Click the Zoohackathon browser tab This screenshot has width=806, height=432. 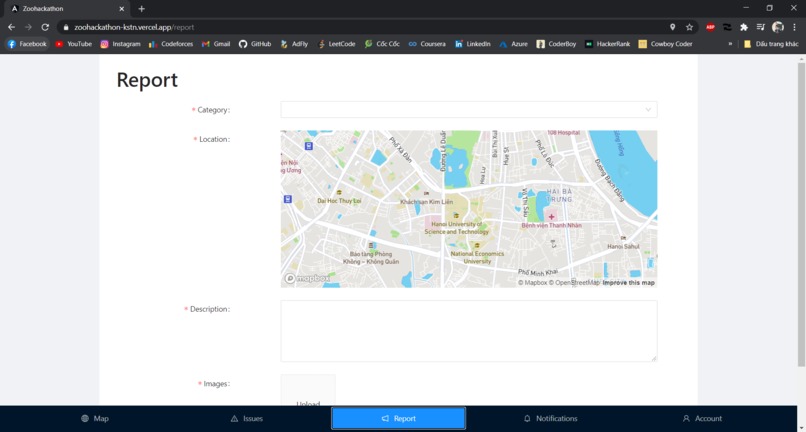pyautogui.click(x=67, y=9)
